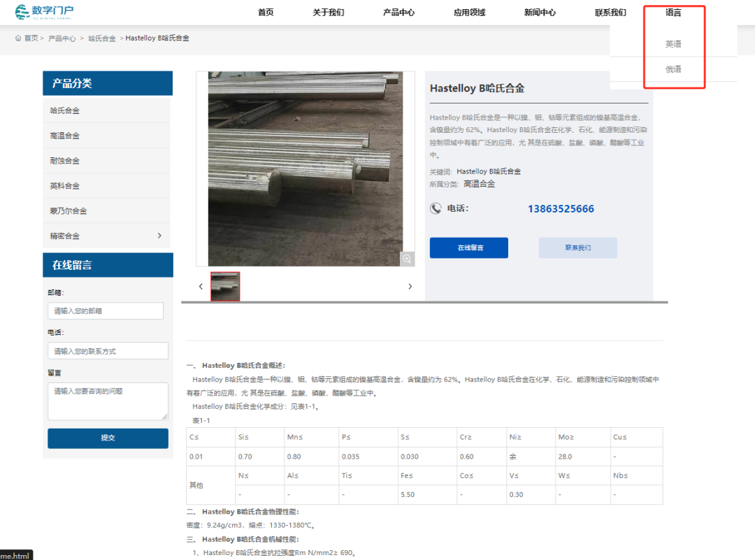Image resolution: width=755 pixels, height=560 pixels.
Task: Click the 联系我们 button in product panel
Action: pos(577,247)
